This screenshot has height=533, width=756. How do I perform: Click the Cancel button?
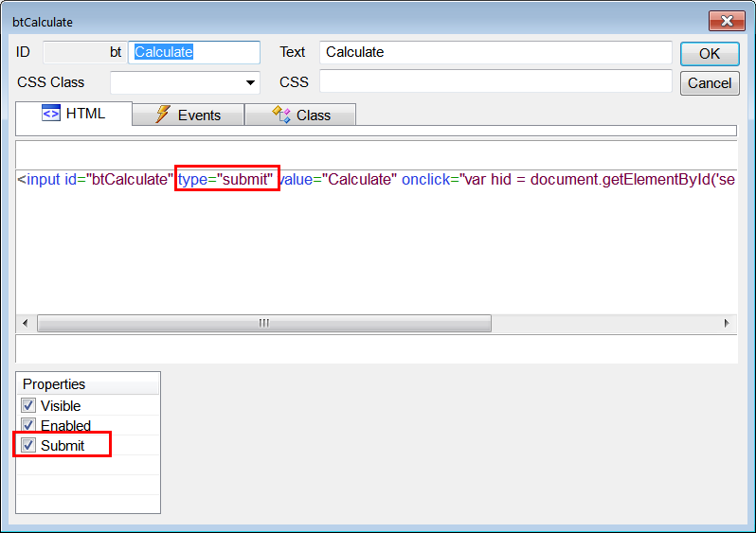[710, 83]
